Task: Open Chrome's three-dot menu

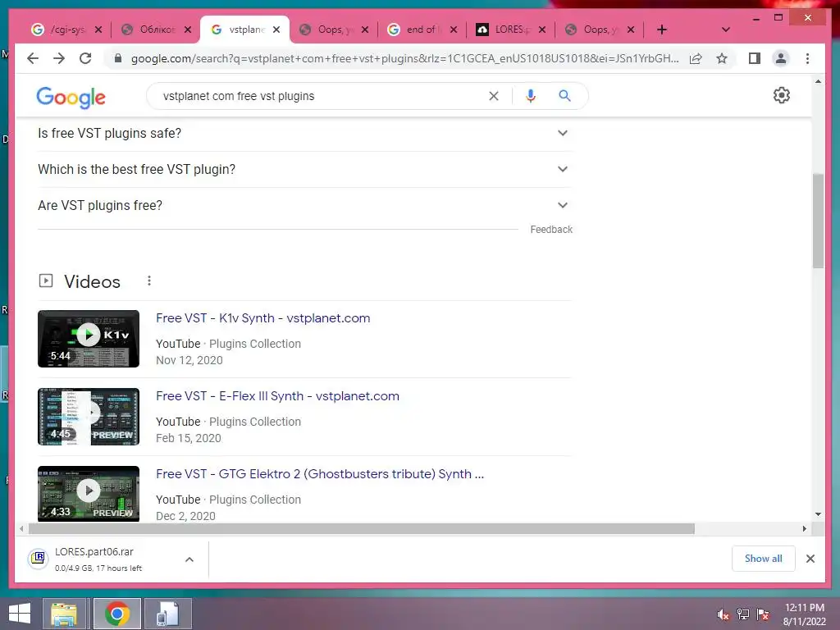Action: 807,58
